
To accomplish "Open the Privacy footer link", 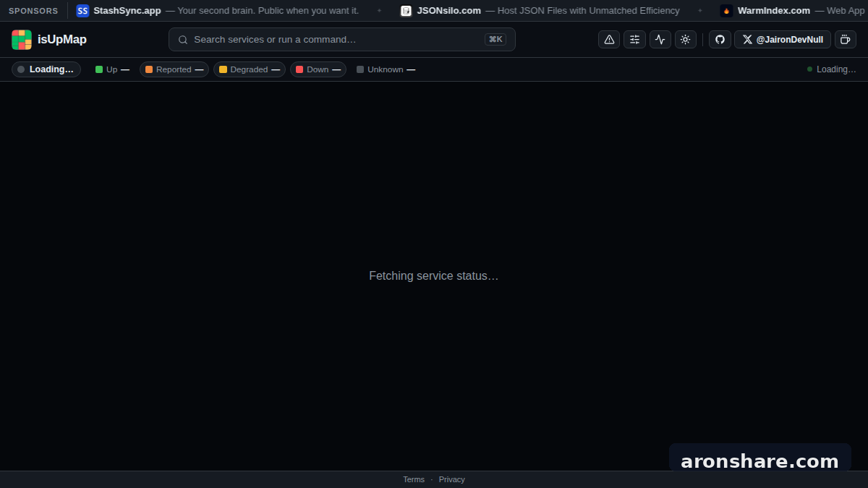I will click(x=452, y=479).
